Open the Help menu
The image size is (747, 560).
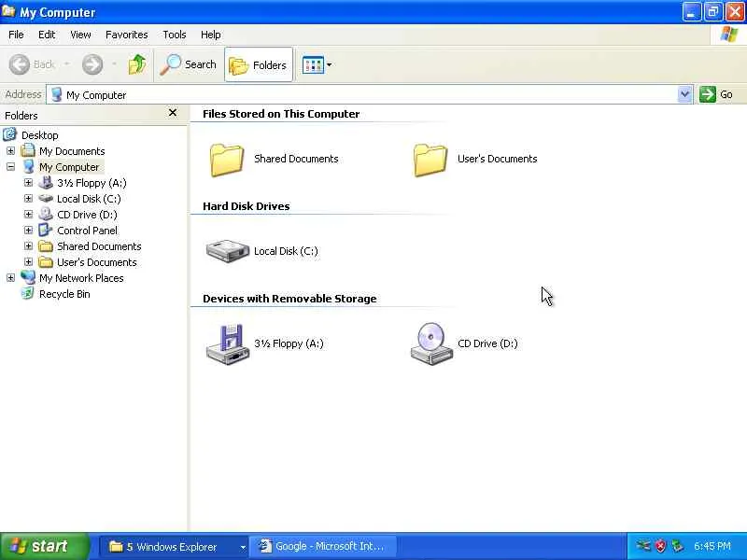[x=211, y=35]
